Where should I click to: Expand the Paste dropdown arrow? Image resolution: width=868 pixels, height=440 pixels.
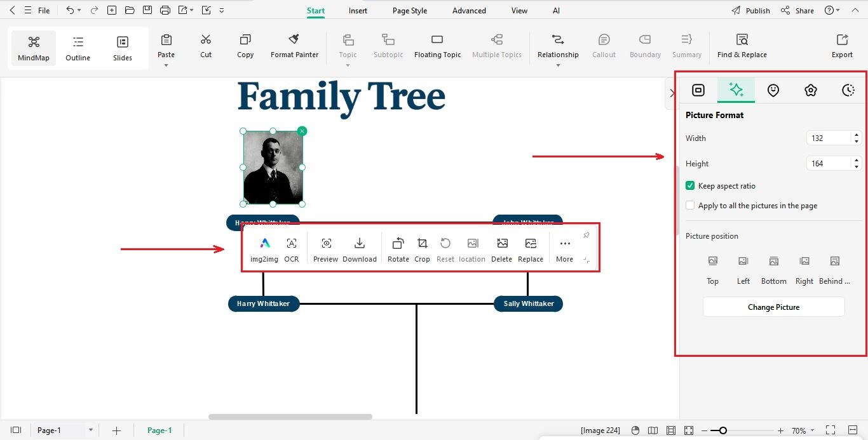pyautogui.click(x=166, y=65)
